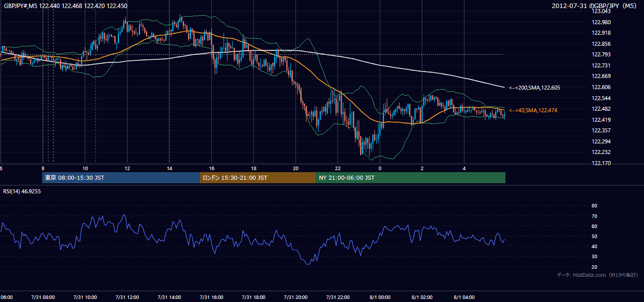The width and height of the screenshot is (644, 302).
Task: Click the RSI 60 level label
Action: pos(594,226)
